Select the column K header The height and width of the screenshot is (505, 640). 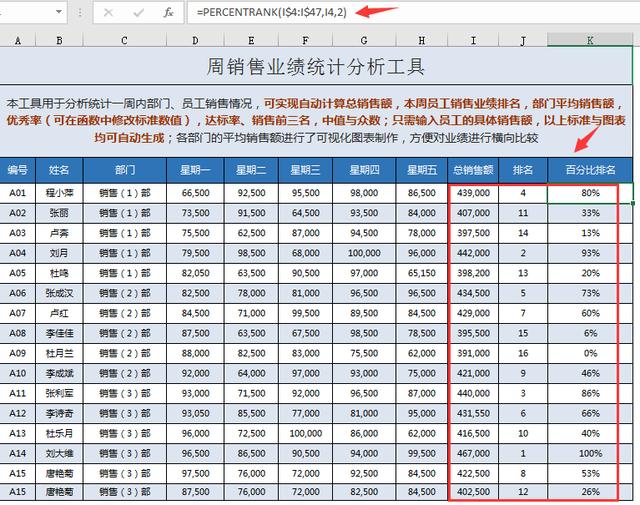click(590, 41)
